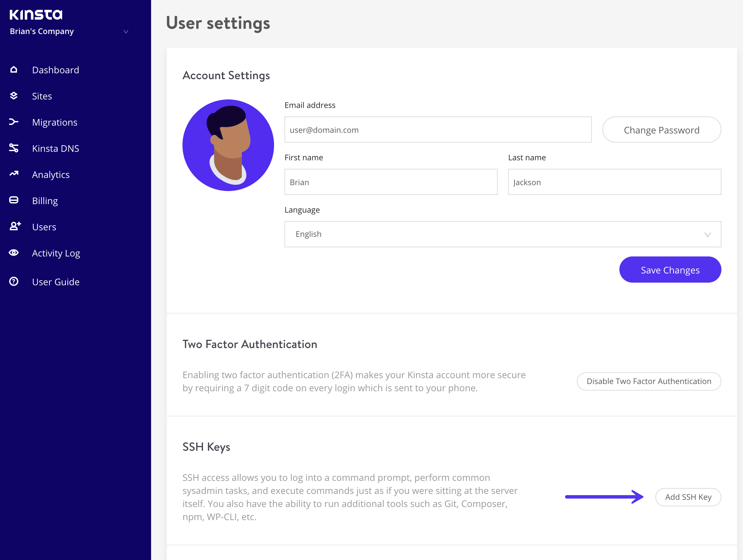
Task: Click the Sites icon in sidebar
Action: click(x=15, y=96)
